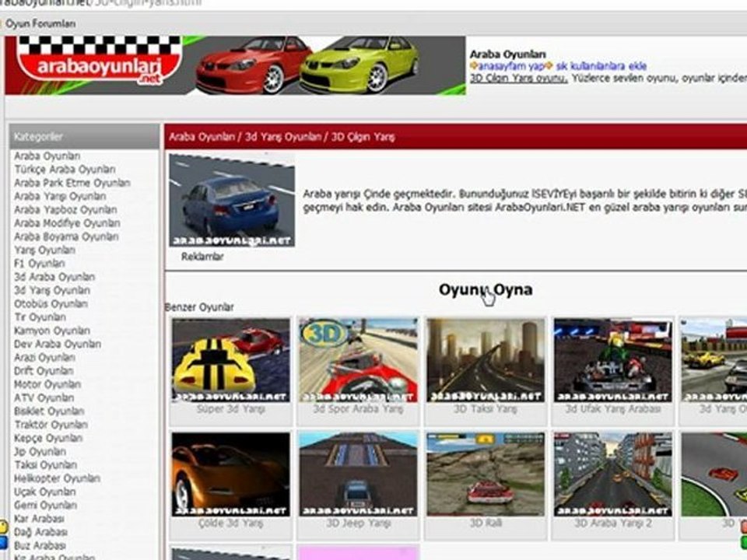Select Drift Oyunları category

tap(44, 370)
